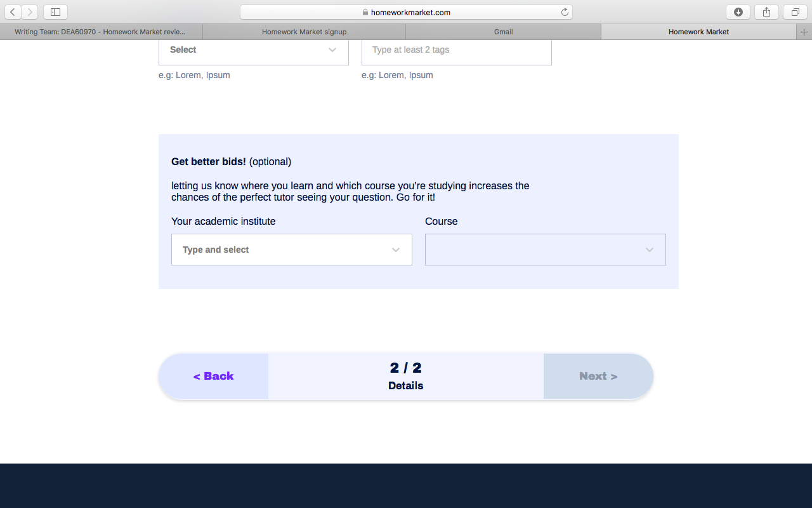Click the tags input field

pyautogui.click(x=456, y=50)
